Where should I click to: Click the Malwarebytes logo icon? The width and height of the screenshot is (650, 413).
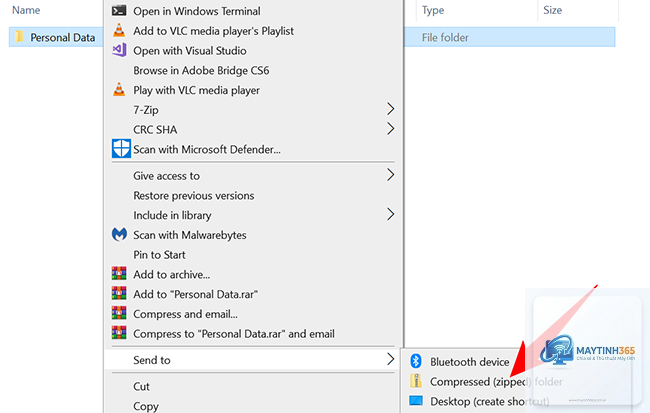[119, 234]
